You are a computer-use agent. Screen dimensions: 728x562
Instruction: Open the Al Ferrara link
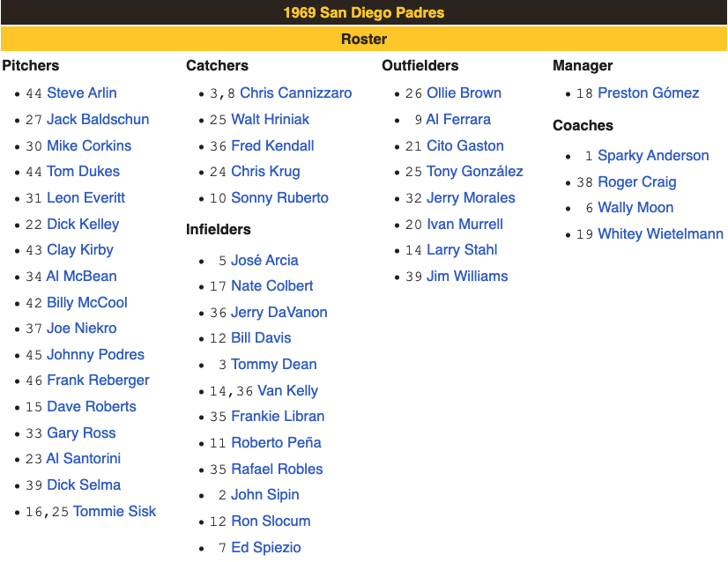pos(458,119)
